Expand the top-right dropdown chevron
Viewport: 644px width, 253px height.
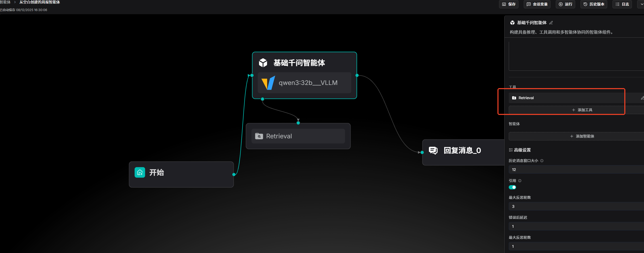(642, 4)
